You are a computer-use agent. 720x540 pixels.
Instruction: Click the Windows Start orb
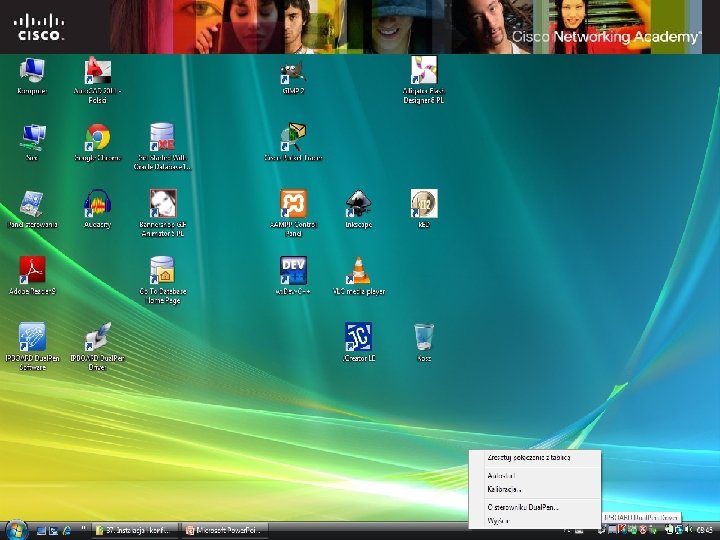(16, 529)
